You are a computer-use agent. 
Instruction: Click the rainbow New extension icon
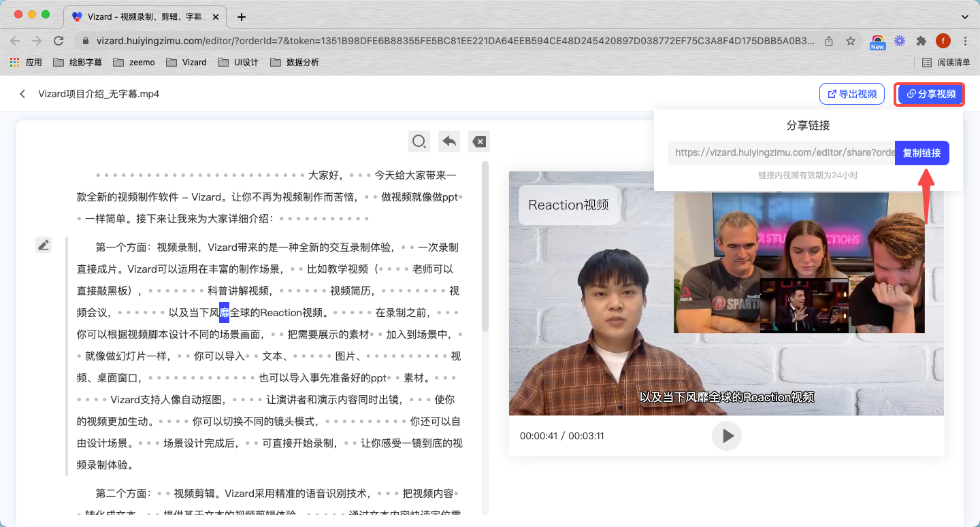[877, 42]
